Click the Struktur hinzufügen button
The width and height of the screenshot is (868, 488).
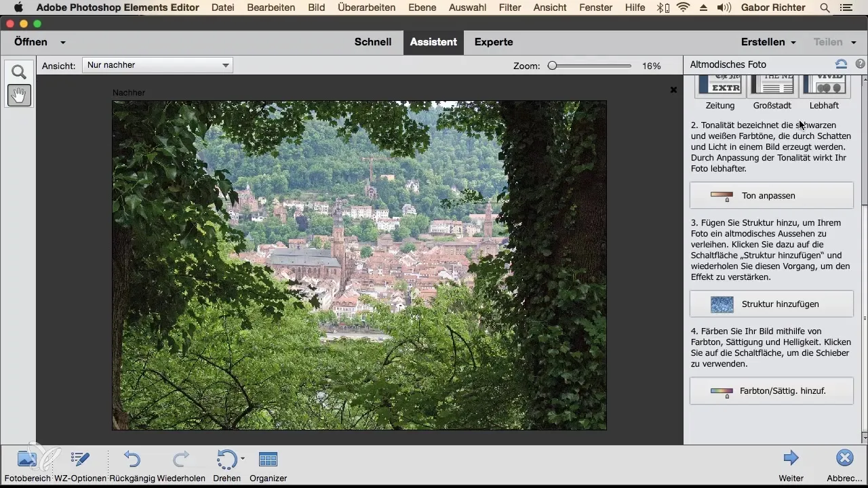tap(771, 304)
